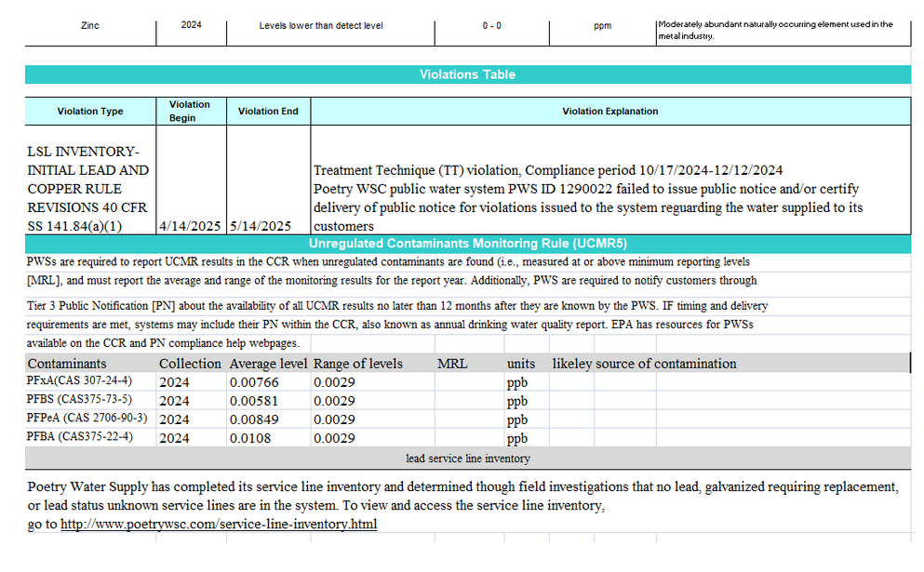Click the average level value 0.00581
This screenshot has width=924, height=572.
(254, 401)
